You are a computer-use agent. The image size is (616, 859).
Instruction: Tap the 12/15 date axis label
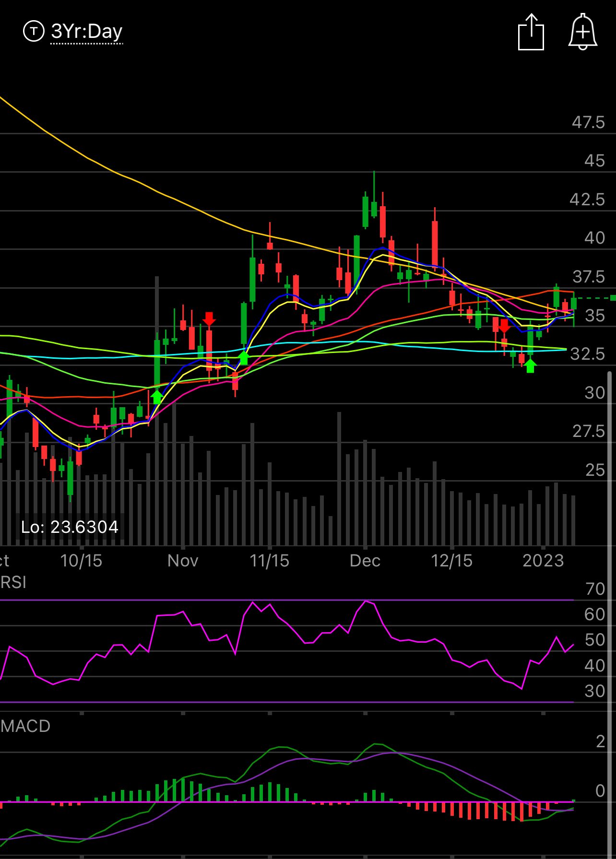(x=452, y=561)
